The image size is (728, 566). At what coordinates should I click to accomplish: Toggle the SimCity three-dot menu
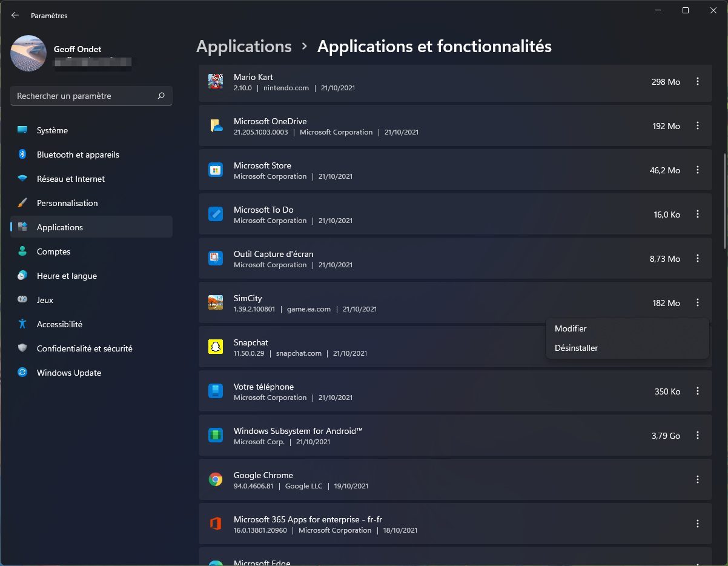698,303
